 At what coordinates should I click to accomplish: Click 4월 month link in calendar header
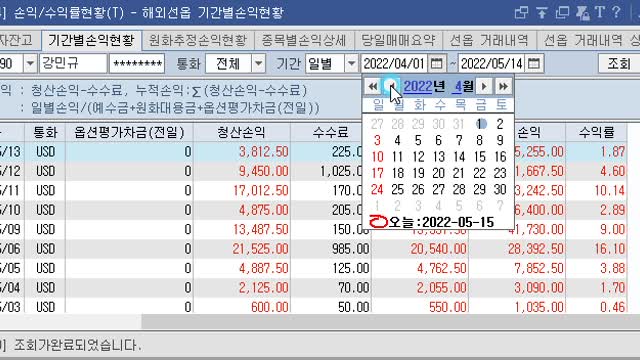coord(464,86)
